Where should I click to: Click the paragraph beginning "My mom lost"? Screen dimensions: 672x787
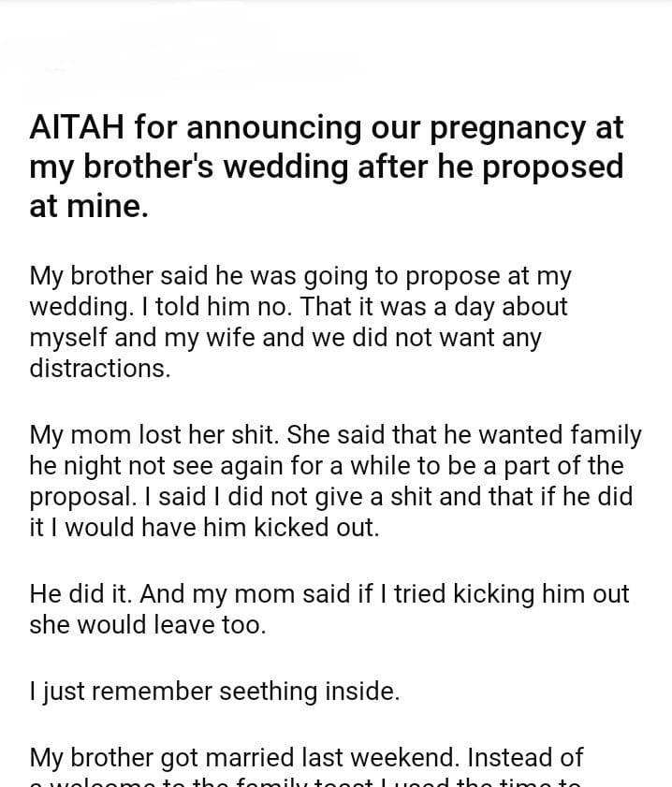(335, 481)
